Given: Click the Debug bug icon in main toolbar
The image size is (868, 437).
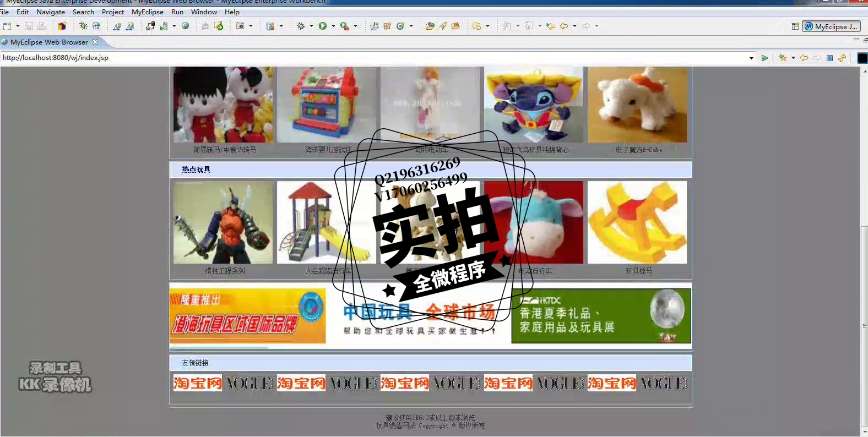Looking at the screenshot, I should point(301,26).
